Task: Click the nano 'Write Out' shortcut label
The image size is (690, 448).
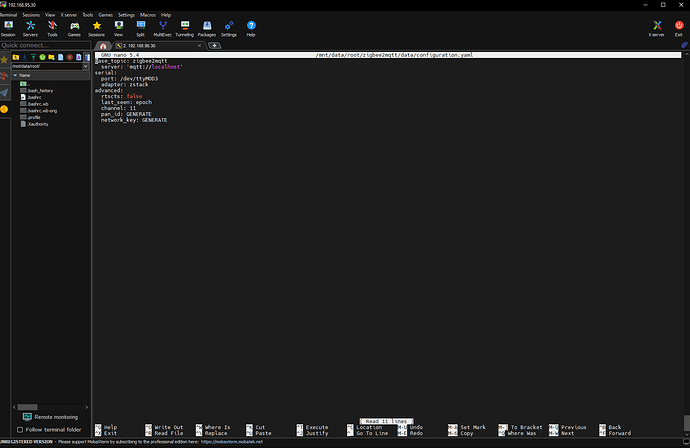Action: click(169, 427)
